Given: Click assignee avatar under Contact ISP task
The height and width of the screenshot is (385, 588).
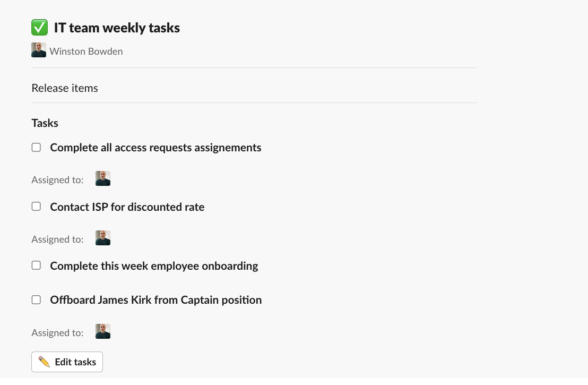Looking at the screenshot, I should pyautogui.click(x=103, y=238).
